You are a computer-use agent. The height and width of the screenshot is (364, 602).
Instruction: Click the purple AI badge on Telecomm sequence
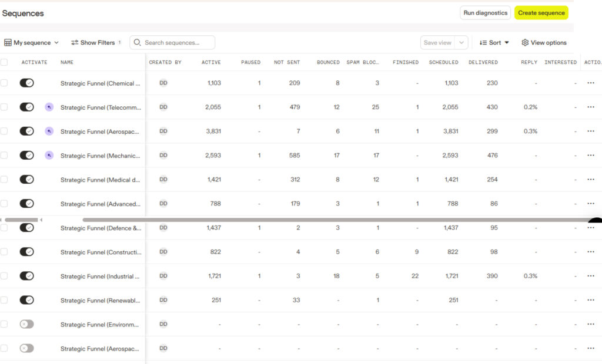(x=49, y=107)
